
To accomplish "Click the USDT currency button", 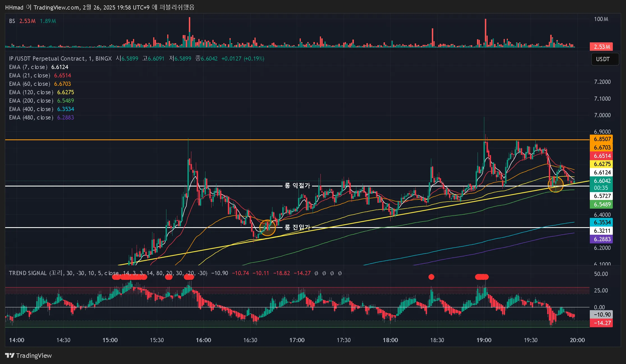I will 605,59.
